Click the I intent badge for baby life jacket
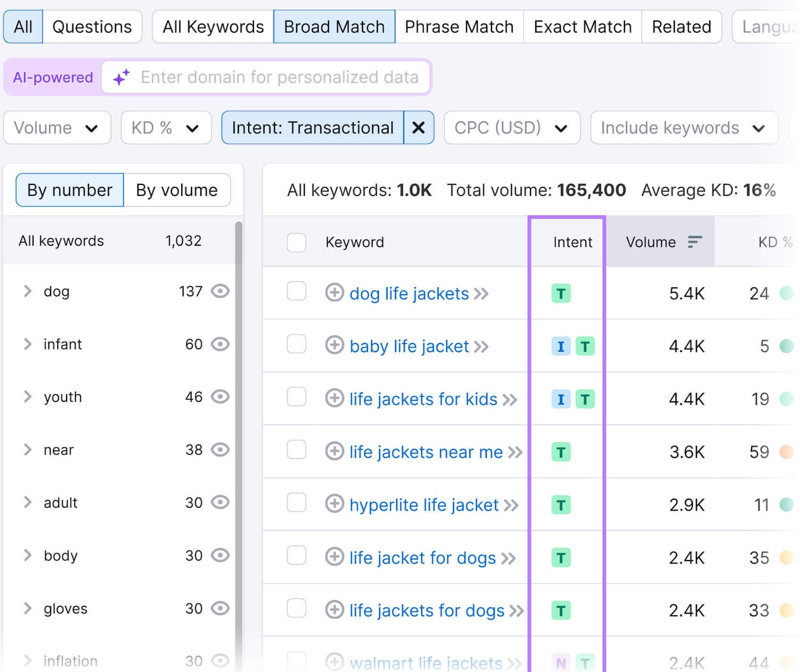 click(561, 346)
